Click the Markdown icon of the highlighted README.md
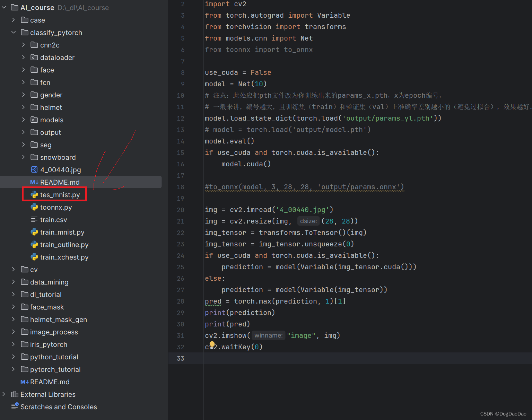This screenshot has height=420, width=532. (x=34, y=182)
